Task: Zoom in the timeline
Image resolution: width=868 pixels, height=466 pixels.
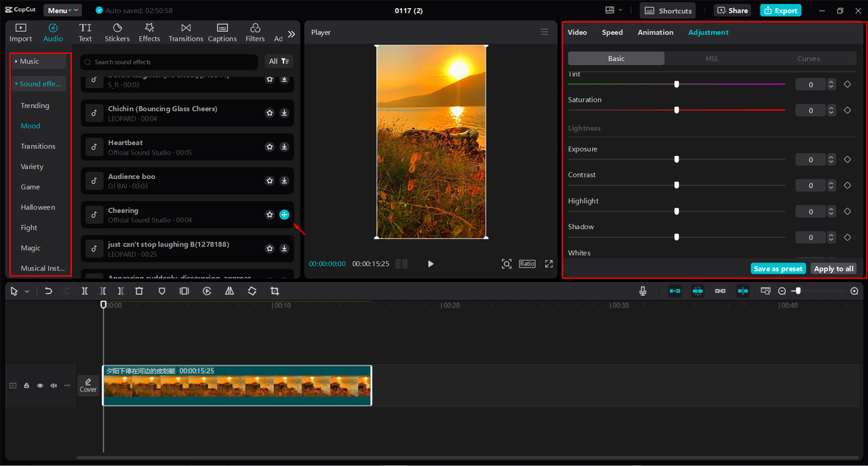Action: [x=854, y=291]
